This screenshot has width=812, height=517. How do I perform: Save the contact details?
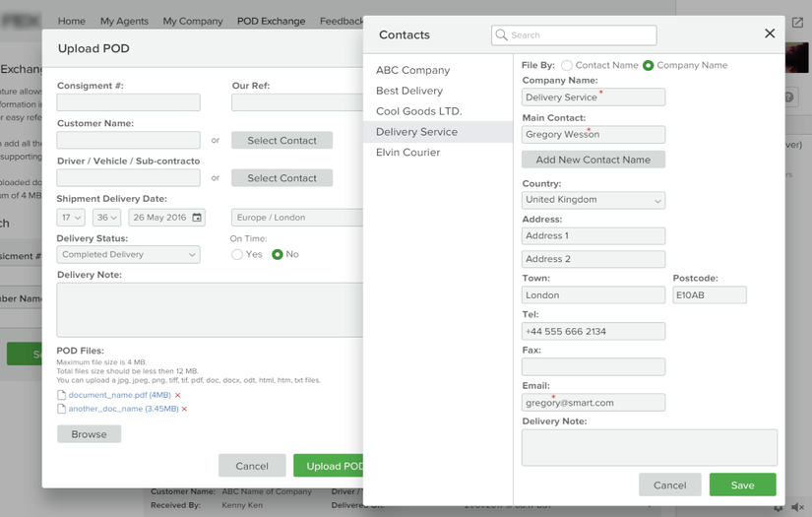pos(742,485)
